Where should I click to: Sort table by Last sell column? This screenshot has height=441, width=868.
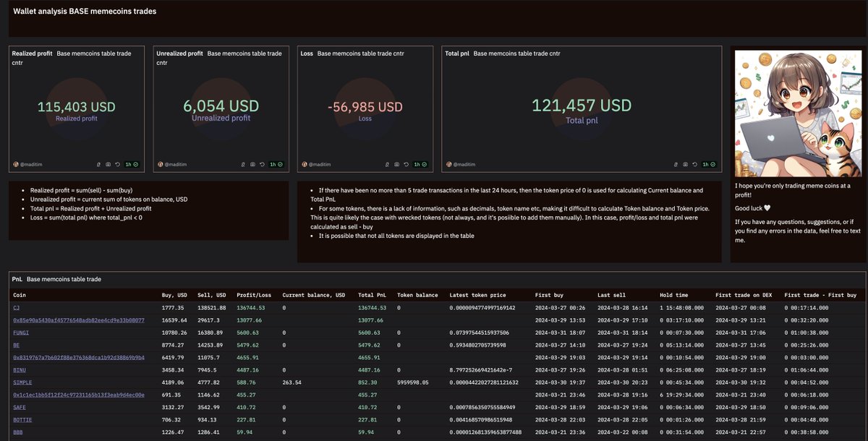click(x=612, y=295)
